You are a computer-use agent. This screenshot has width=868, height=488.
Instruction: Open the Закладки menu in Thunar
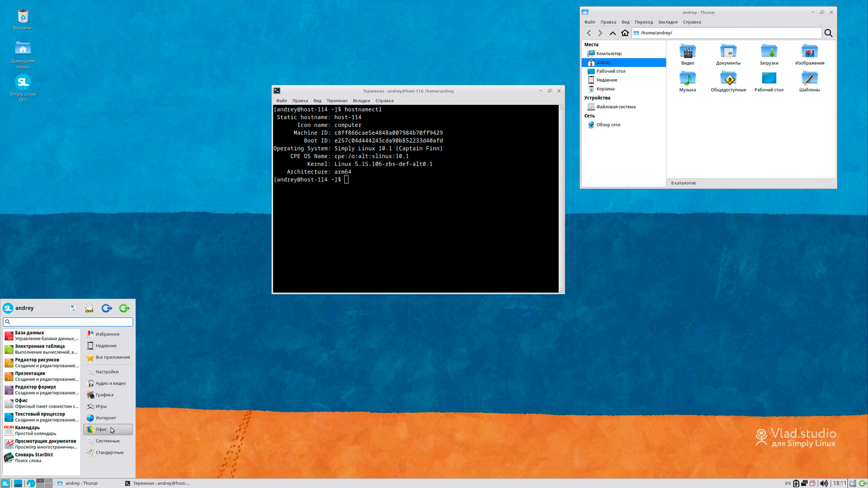[667, 22]
